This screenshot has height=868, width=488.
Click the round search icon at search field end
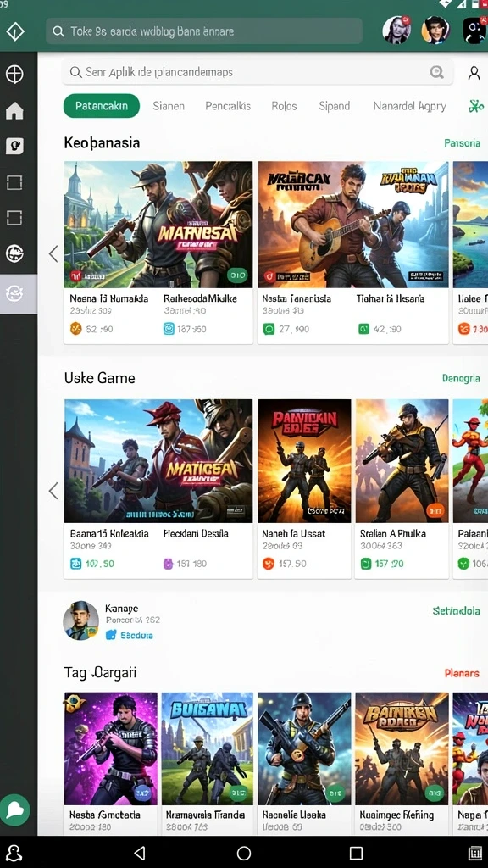(437, 72)
